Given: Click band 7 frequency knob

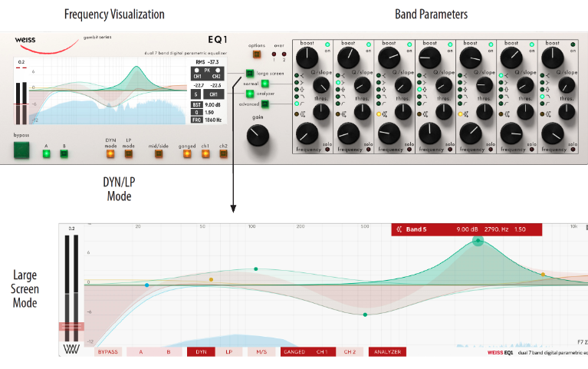Looking at the screenshot, I should point(553,133).
